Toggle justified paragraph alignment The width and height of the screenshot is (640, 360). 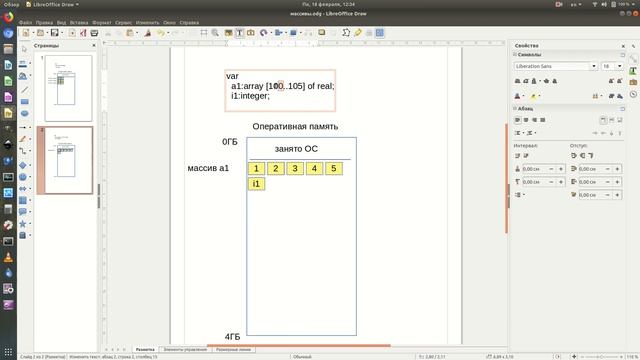point(543,120)
